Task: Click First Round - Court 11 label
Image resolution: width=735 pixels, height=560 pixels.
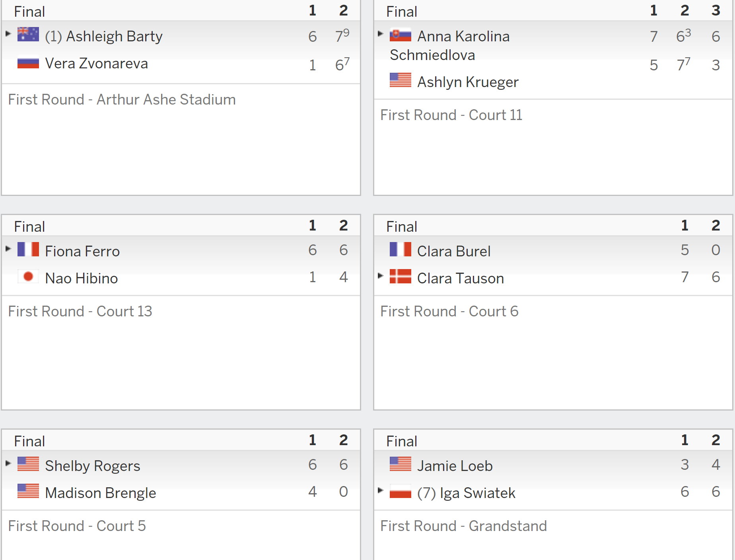Action: tap(451, 115)
